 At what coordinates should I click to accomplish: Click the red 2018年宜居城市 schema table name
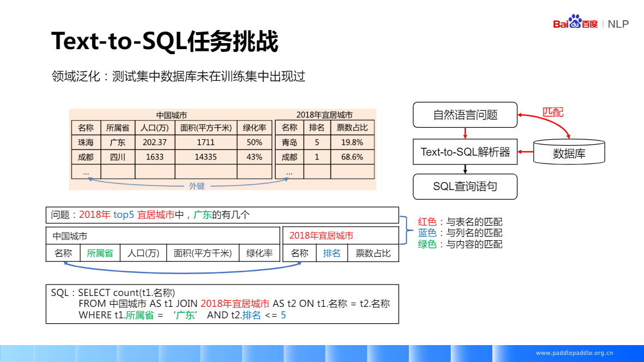tap(321, 236)
